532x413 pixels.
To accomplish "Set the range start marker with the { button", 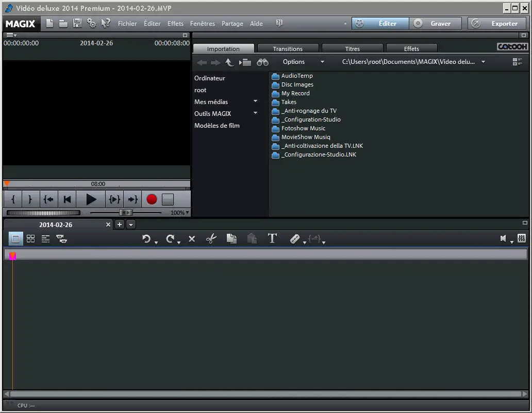I will pyautogui.click(x=13, y=199).
